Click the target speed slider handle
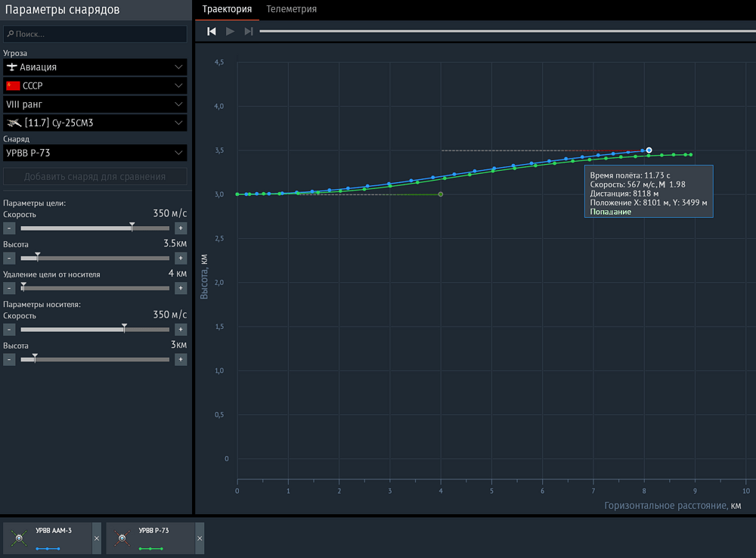This screenshot has width=756, height=558. pos(132,227)
